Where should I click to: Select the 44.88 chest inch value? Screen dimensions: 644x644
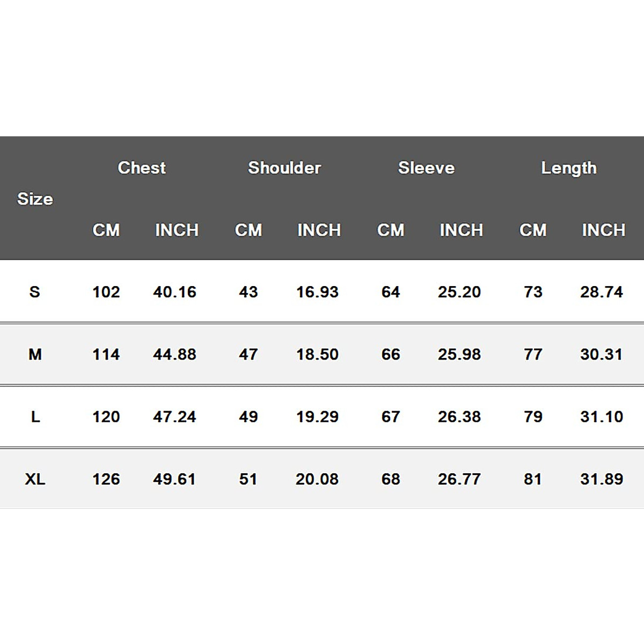point(174,354)
